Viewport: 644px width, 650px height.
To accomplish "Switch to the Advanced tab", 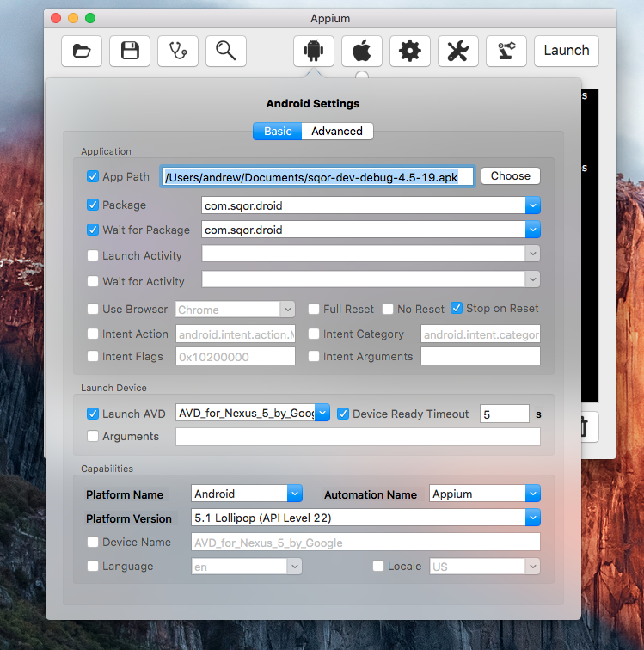I will (x=337, y=132).
